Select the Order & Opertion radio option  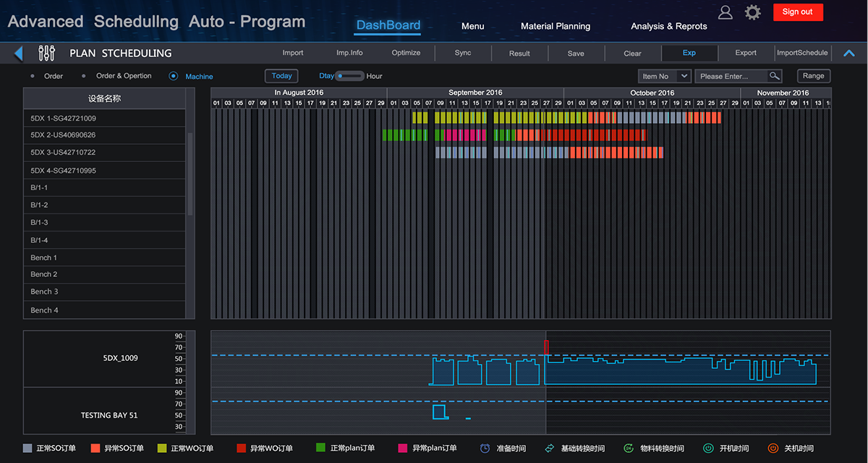[84, 76]
